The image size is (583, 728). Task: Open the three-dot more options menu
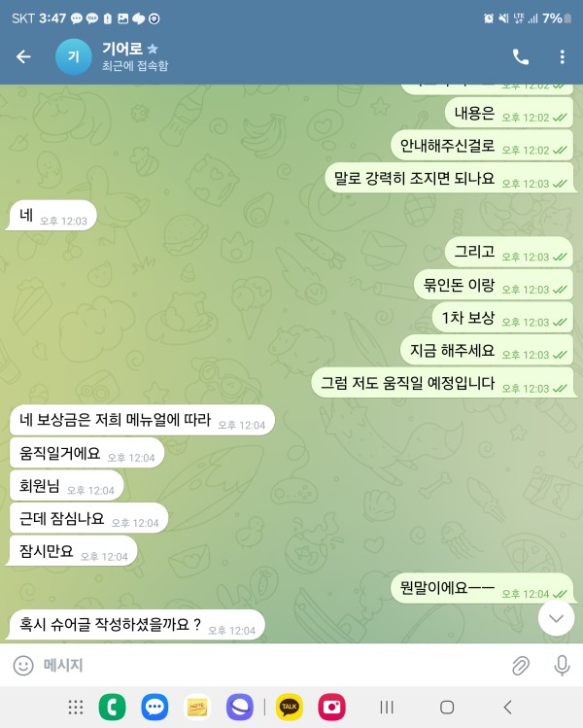click(563, 56)
